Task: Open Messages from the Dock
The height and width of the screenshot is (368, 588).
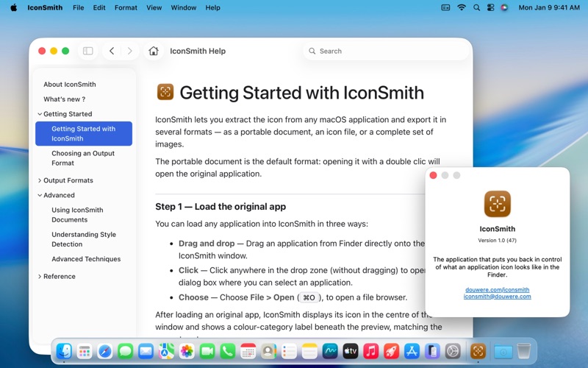Action: [x=125, y=352]
